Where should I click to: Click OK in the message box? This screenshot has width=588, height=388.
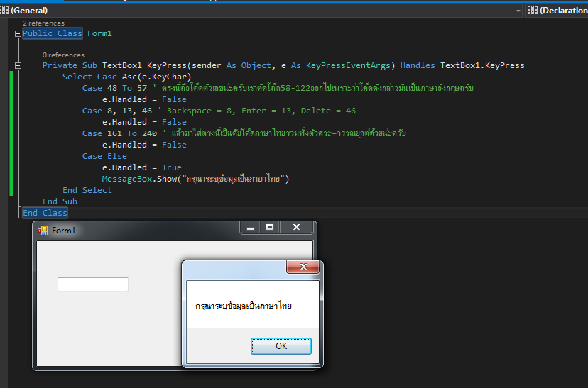pyautogui.click(x=281, y=345)
